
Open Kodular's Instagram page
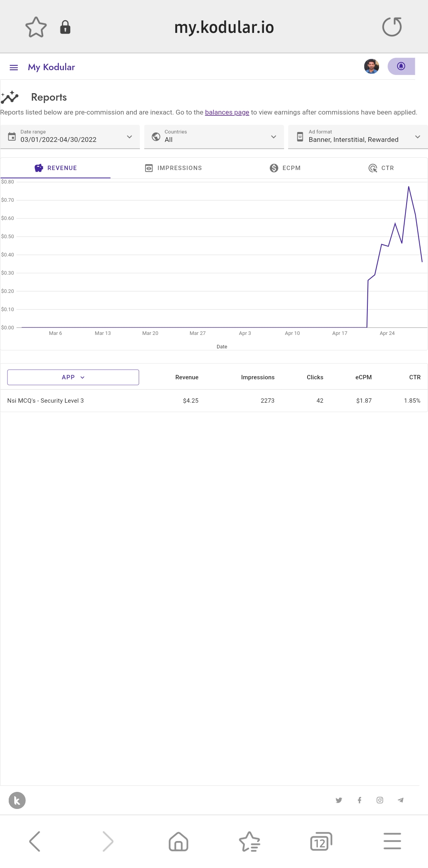380,800
